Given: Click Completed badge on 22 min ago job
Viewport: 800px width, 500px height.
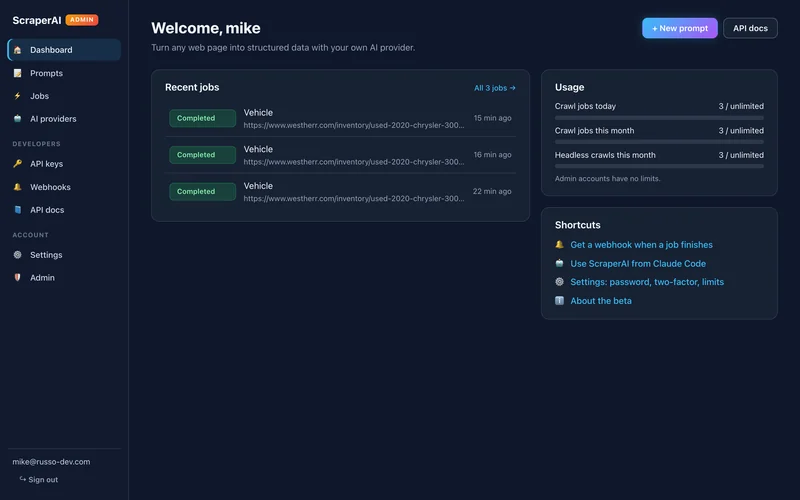Looking at the screenshot, I should pos(203,192).
